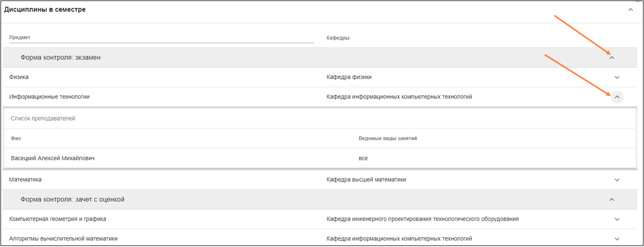Collapse the Форма контроля: экзамен group

pyautogui.click(x=611, y=58)
